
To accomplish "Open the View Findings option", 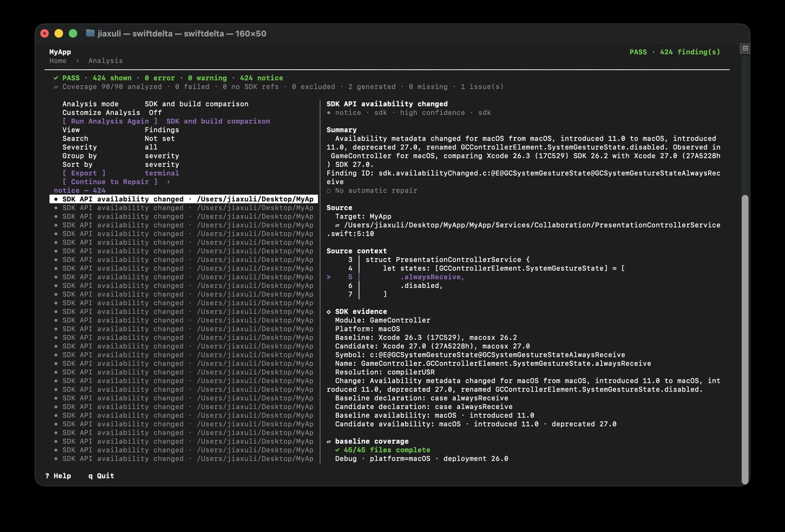I will click(121, 130).
